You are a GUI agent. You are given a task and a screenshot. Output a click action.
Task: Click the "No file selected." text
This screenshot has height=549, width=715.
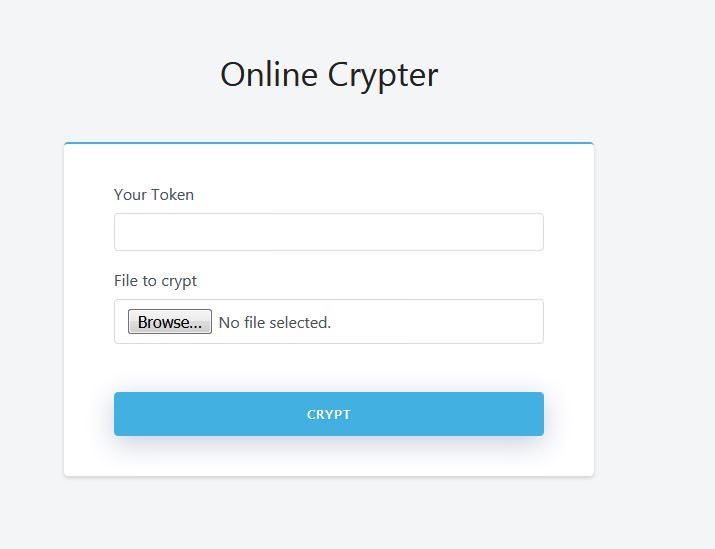pos(274,322)
